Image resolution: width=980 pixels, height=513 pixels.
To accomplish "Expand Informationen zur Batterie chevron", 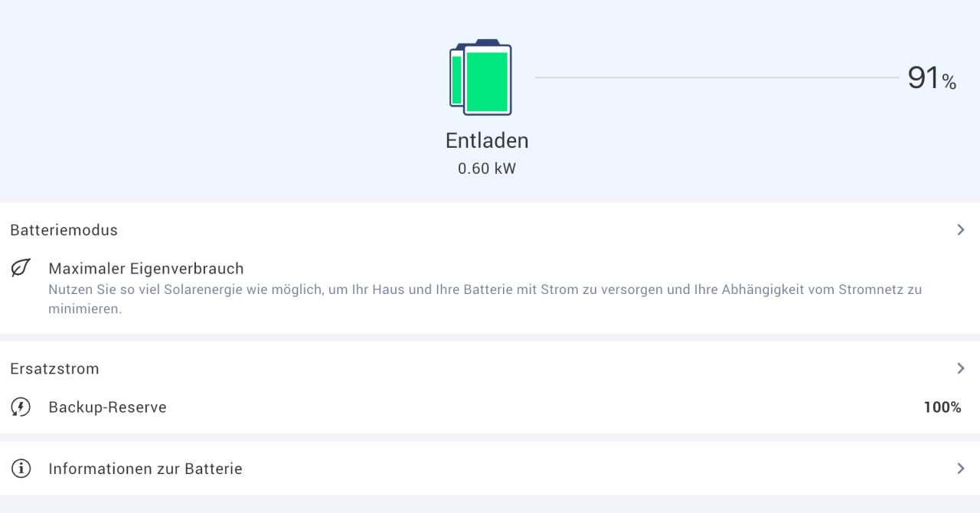I will (x=961, y=469).
